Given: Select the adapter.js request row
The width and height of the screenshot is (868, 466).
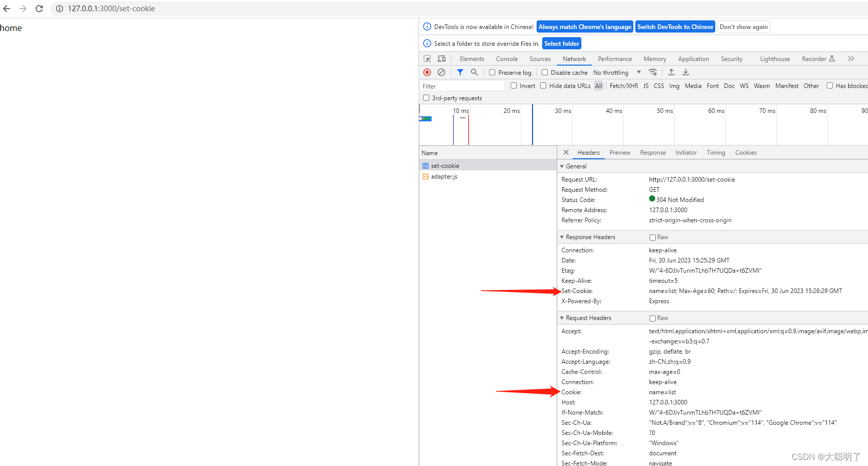Looking at the screenshot, I should (x=488, y=177).
